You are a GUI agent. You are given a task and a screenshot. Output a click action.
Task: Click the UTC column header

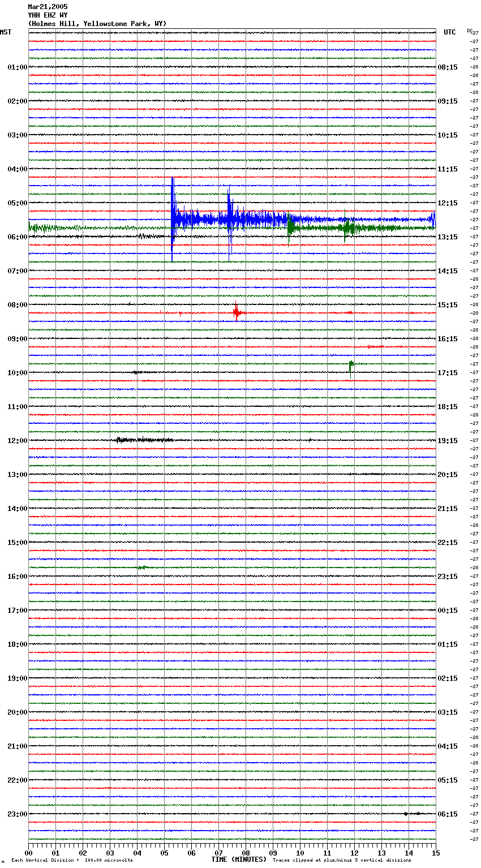coord(450,32)
